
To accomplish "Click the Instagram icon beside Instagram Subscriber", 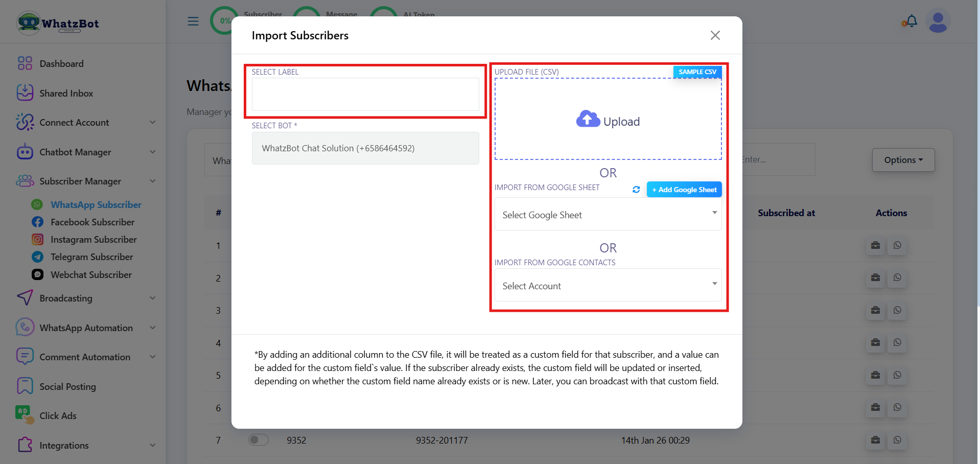I will pyautogui.click(x=37, y=239).
